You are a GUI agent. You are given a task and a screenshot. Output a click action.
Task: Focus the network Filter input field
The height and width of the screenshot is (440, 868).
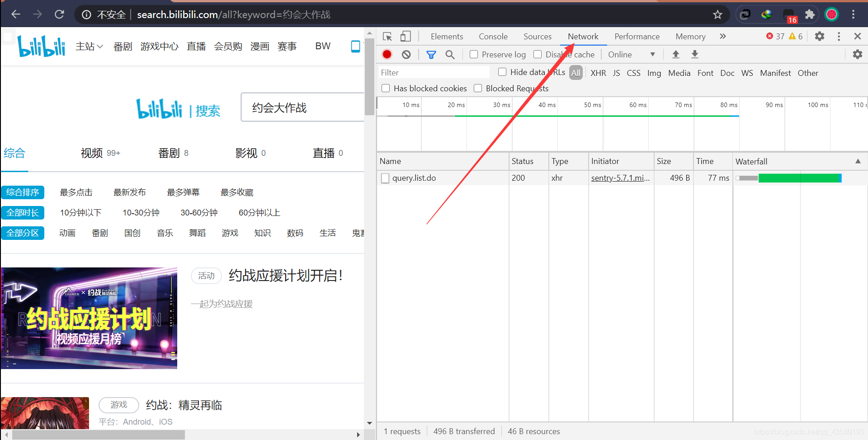click(x=435, y=73)
